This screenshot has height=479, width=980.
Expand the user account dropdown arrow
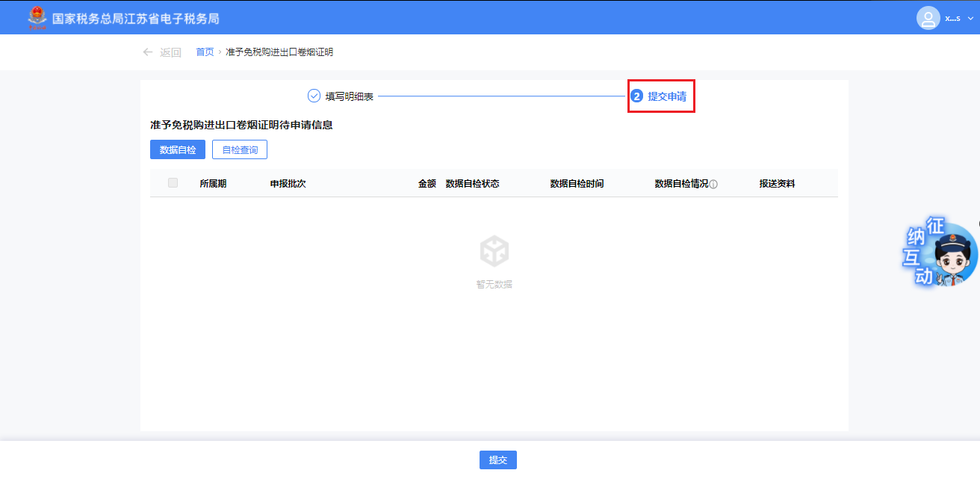pyautogui.click(x=970, y=18)
